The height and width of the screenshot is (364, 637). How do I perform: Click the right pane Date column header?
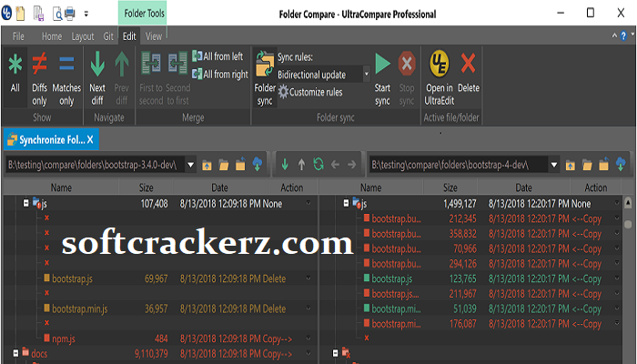coord(523,187)
